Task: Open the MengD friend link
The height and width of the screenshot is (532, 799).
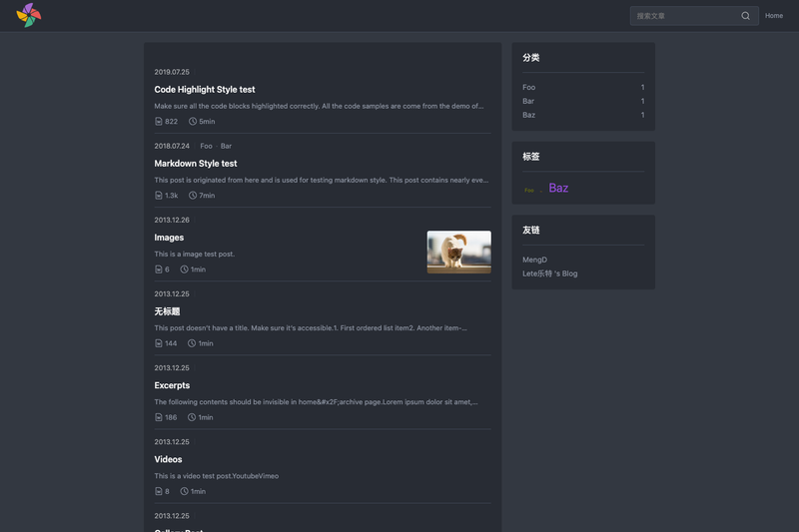Action: click(534, 260)
